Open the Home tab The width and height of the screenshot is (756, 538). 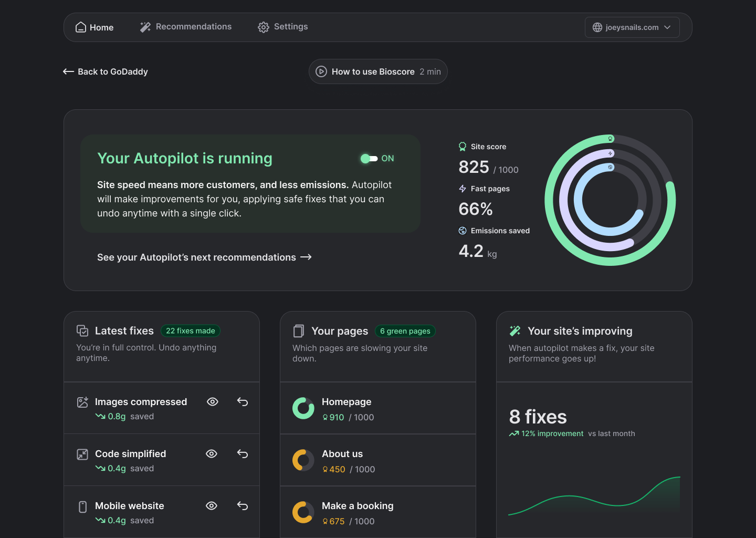(94, 27)
